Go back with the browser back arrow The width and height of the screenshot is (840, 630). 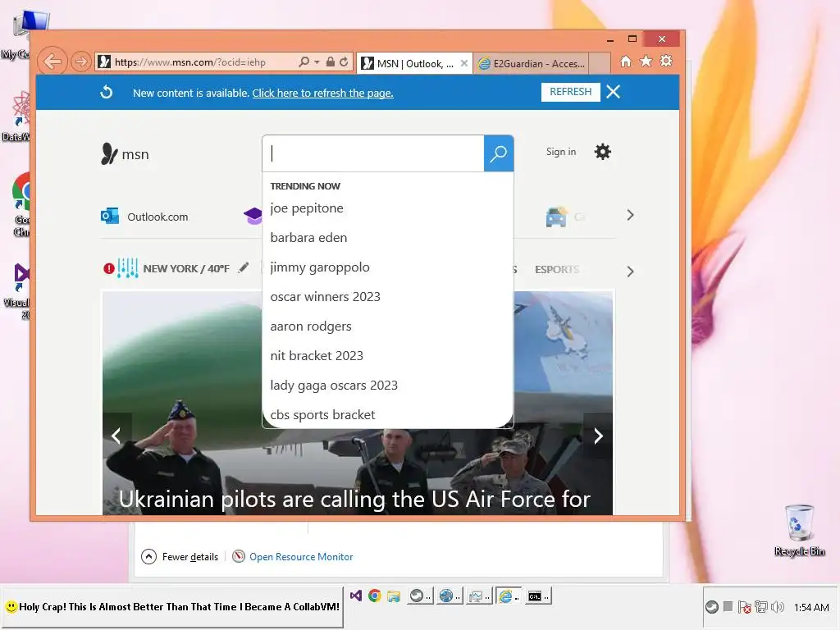(52, 62)
